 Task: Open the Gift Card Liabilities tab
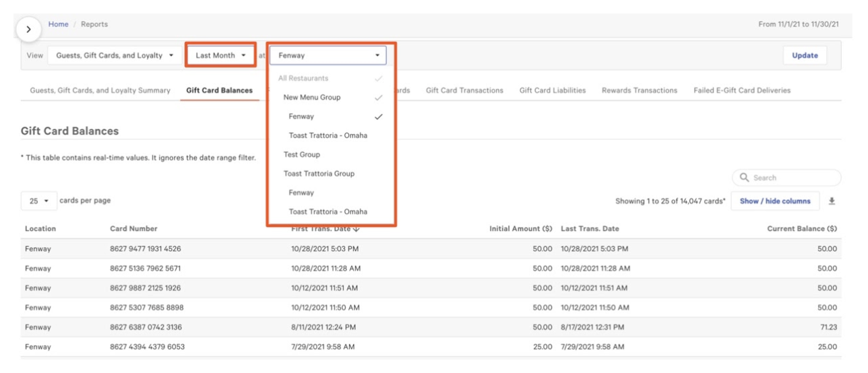pos(552,90)
